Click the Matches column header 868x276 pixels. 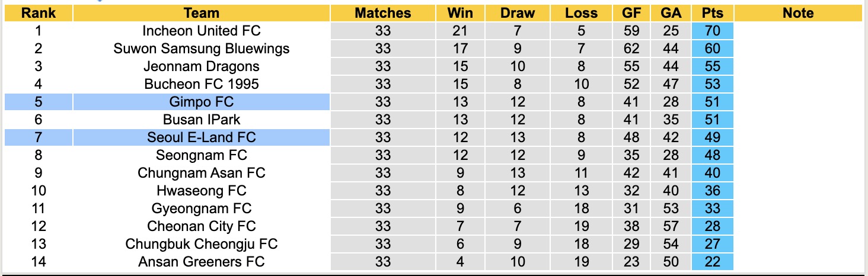coord(383,13)
